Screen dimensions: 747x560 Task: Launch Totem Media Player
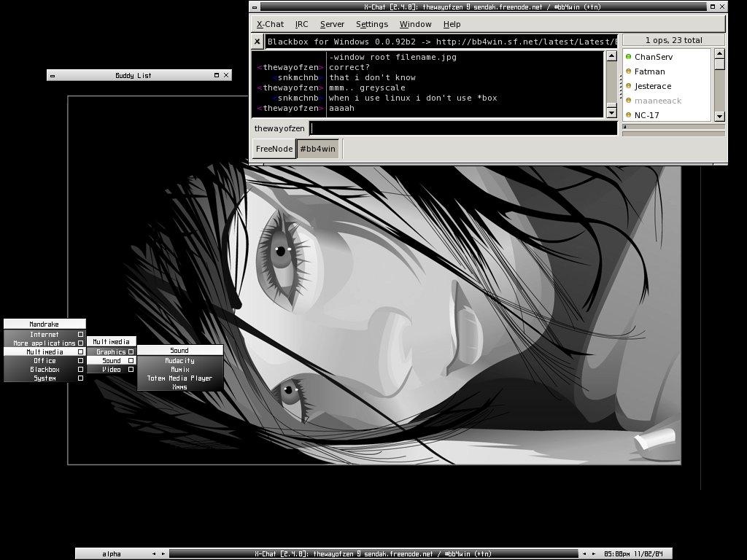pyautogui.click(x=180, y=378)
